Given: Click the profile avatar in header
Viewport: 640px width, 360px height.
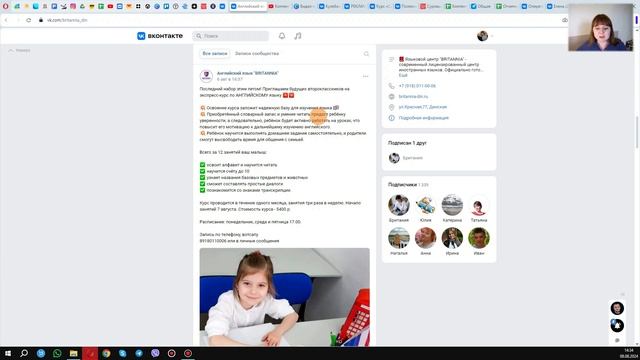Looking at the screenshot, I should click(482, 36).
